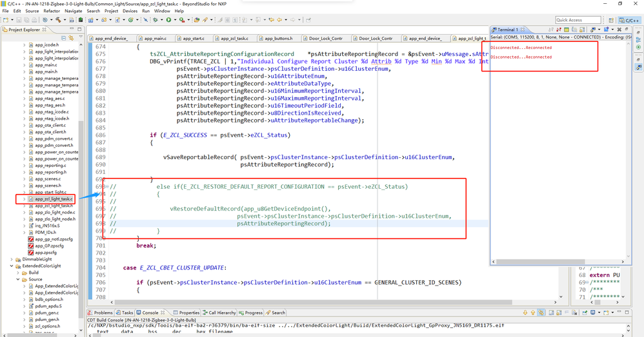Expand the DimmableLight project folder
This screenshot has width=644, height=337.
(x=12, y=259)
